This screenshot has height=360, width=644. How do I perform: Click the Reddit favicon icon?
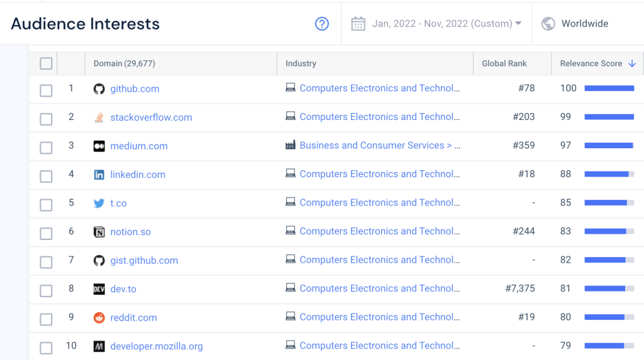(99, 318)
